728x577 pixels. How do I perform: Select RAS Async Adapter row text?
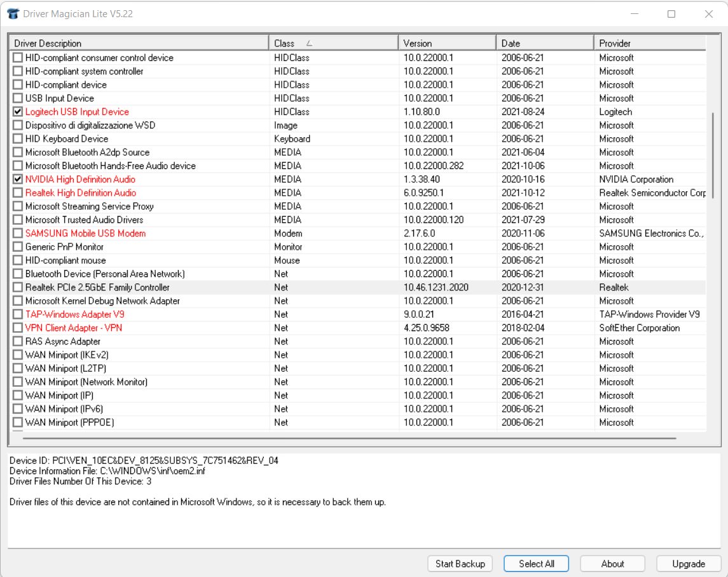coord(63,341)
